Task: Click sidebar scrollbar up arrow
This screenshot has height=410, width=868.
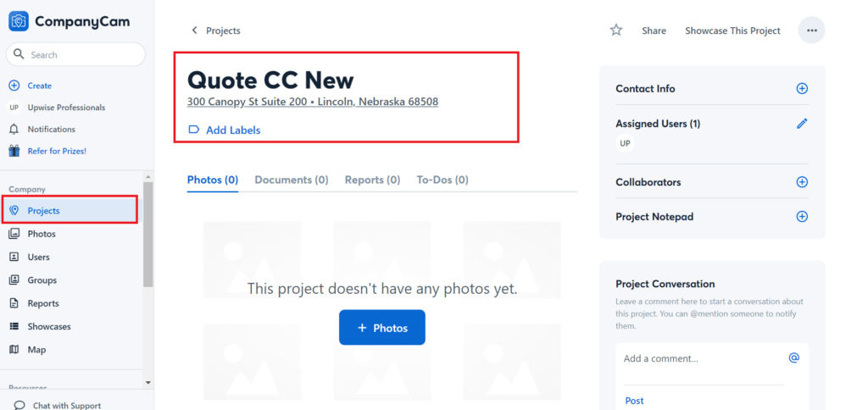Action: (147, 176)
